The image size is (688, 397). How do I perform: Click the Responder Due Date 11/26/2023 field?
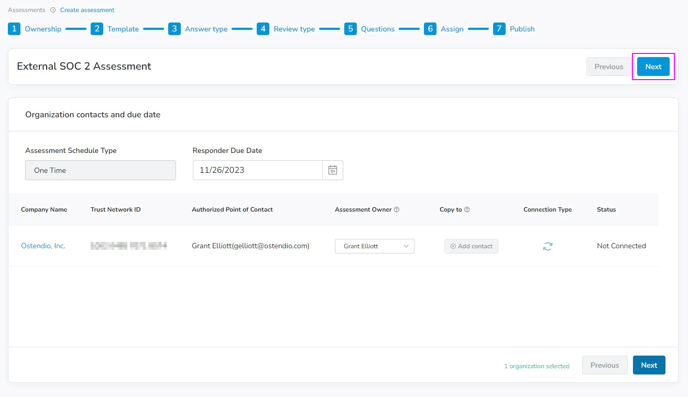(258, 170)
